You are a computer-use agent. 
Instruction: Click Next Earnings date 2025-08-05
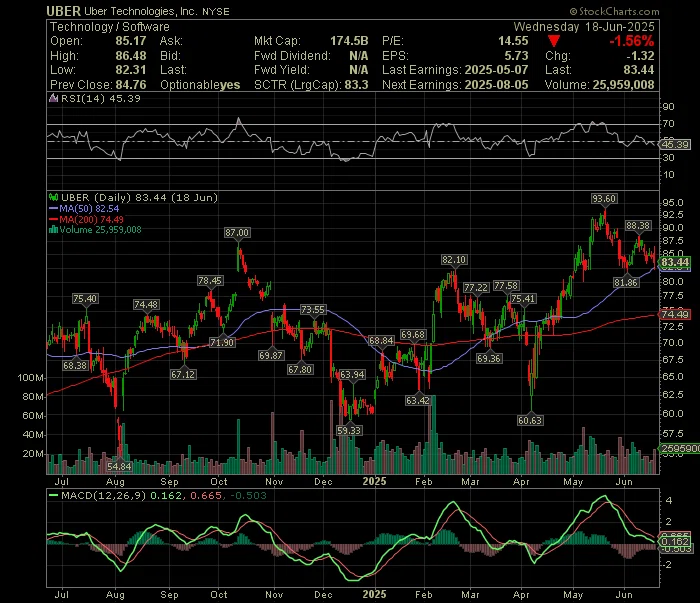tap(496, 84)
